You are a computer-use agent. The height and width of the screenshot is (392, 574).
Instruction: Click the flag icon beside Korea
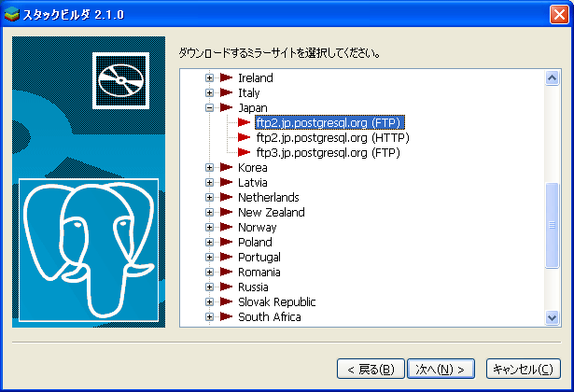point(226,167)
